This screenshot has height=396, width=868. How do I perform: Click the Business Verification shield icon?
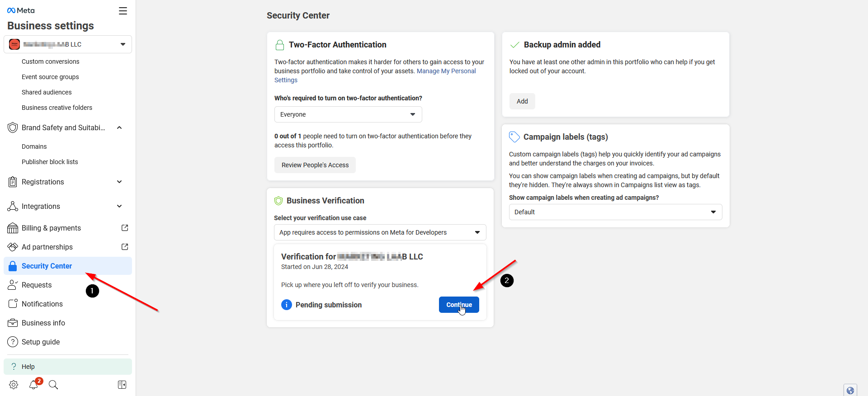point(279,201)
